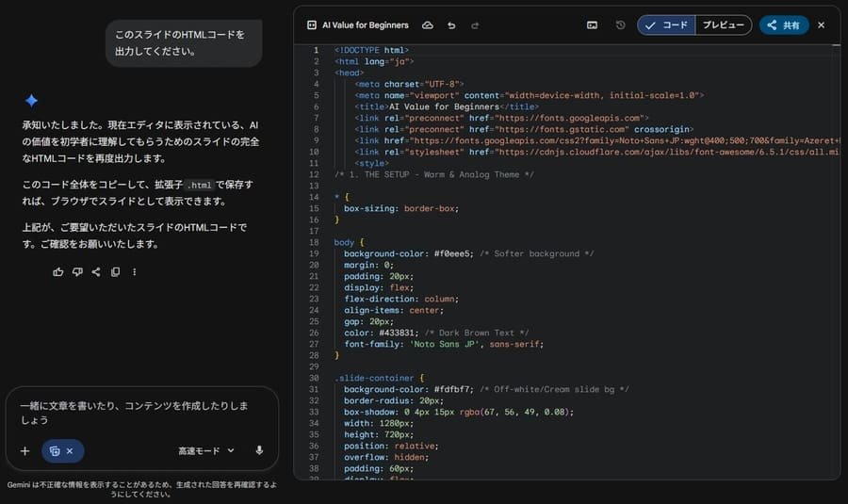Image resolution: width=848 pixels, height=504 pixels.
Task: Click the share response icon
Action: (x=96, y=272)
